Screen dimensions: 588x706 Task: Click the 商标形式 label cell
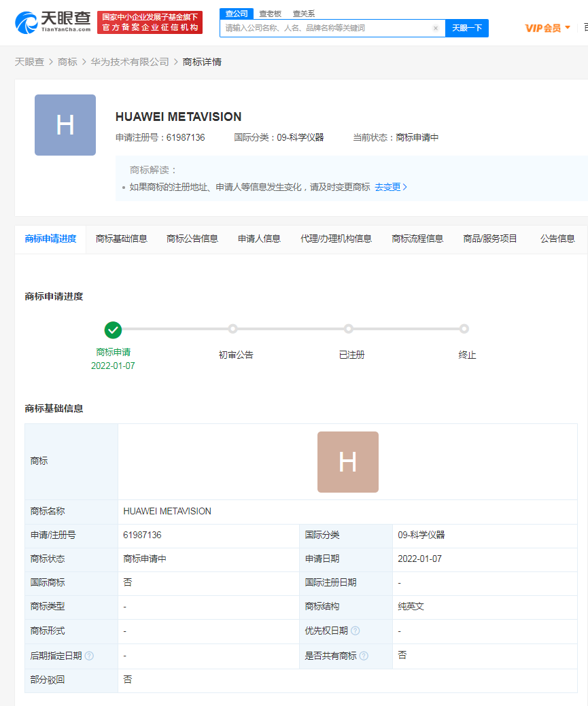tap(71, 631)
